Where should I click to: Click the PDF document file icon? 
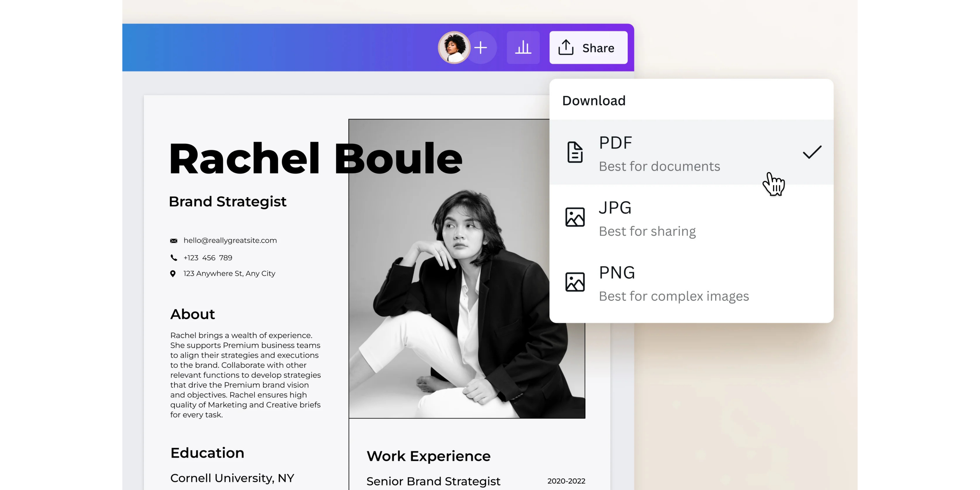pos(575,152)
